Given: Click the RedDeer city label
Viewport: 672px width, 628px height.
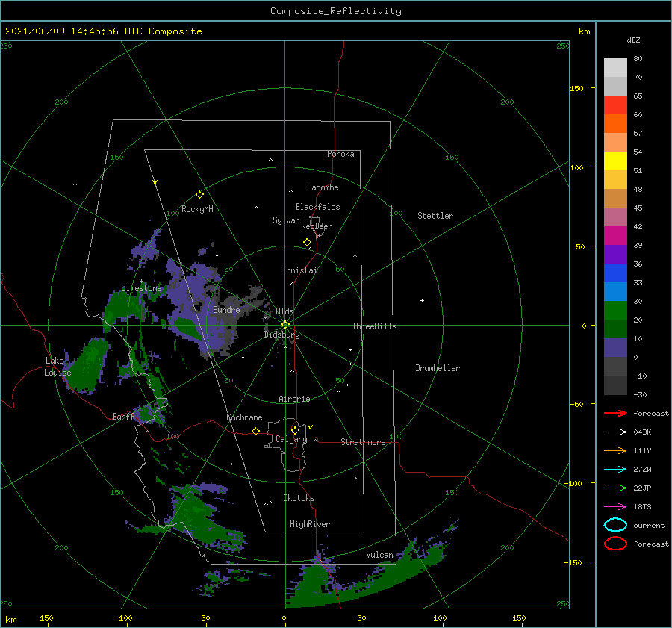Looking at the screenshot, I should (317, 226).
